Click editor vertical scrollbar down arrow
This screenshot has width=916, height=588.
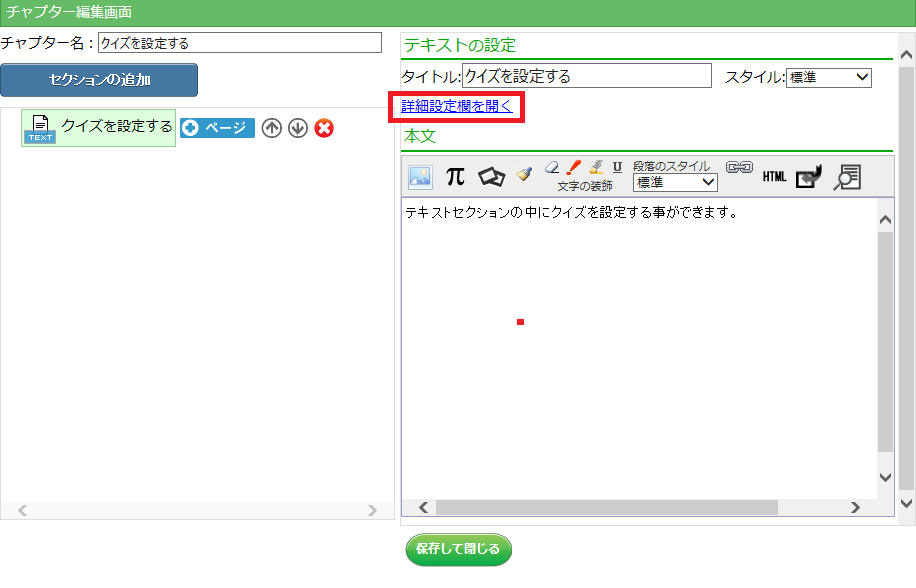coord(885,477)
